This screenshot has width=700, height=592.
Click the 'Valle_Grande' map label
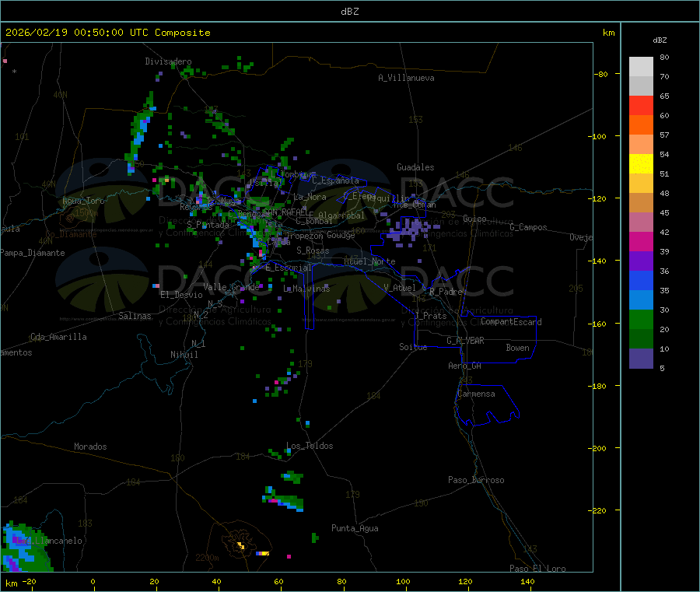coord(232,286)
